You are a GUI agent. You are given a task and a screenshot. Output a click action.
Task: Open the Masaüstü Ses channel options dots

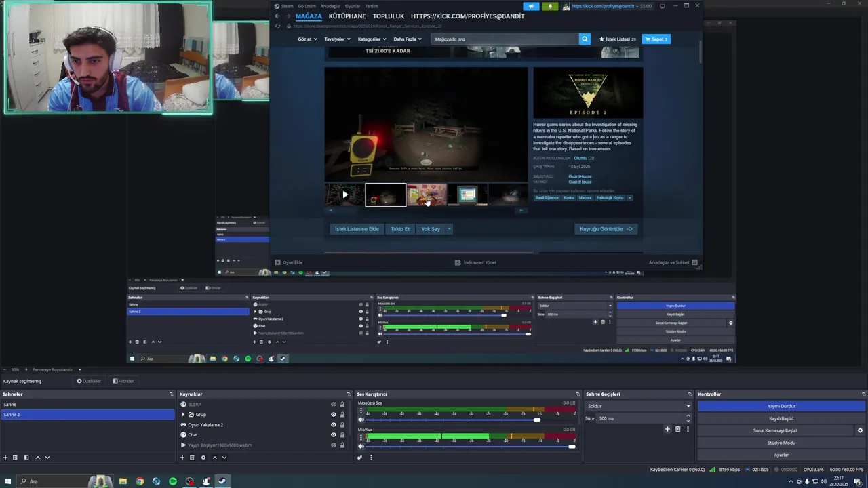pyautogui.click(x=361, y=411)
